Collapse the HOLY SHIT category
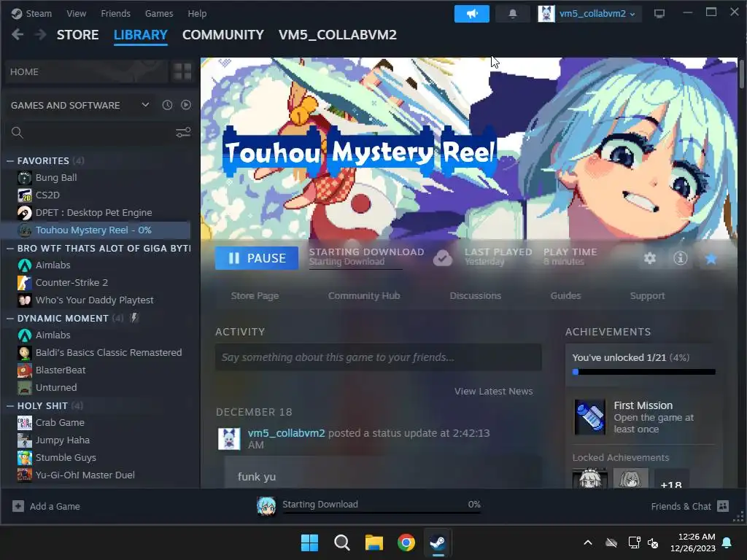Image resolution: width=747 pixels, height=560 pixels. [x=10, y=405]
